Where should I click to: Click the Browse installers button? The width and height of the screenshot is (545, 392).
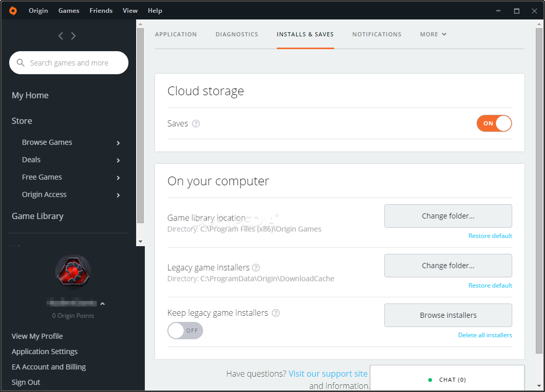click(x=448, y=315)
